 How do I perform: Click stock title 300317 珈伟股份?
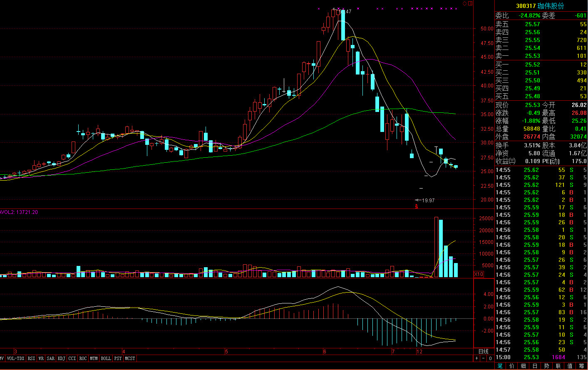pyautogui.click(x=540, y=6)
